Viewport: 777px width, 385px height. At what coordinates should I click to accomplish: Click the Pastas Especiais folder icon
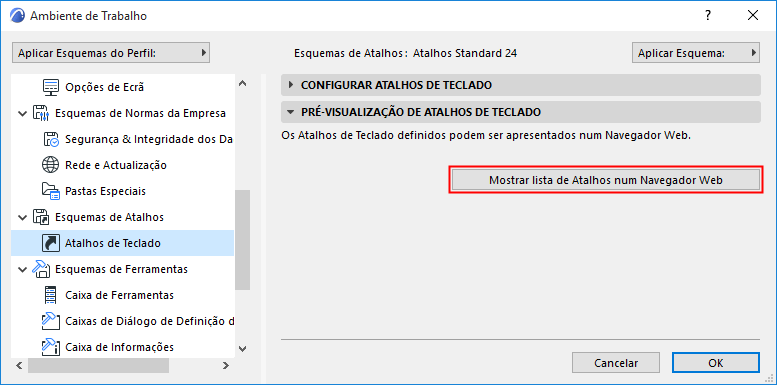click(51, 191)
